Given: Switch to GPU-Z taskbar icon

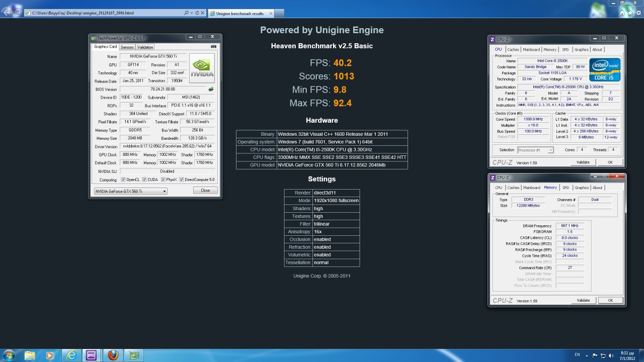Looking at the screenshot, I should tap(134, 355).
